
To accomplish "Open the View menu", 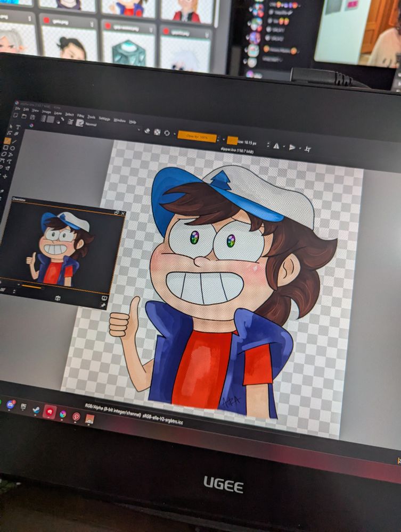I will click(x=35, y=111).
